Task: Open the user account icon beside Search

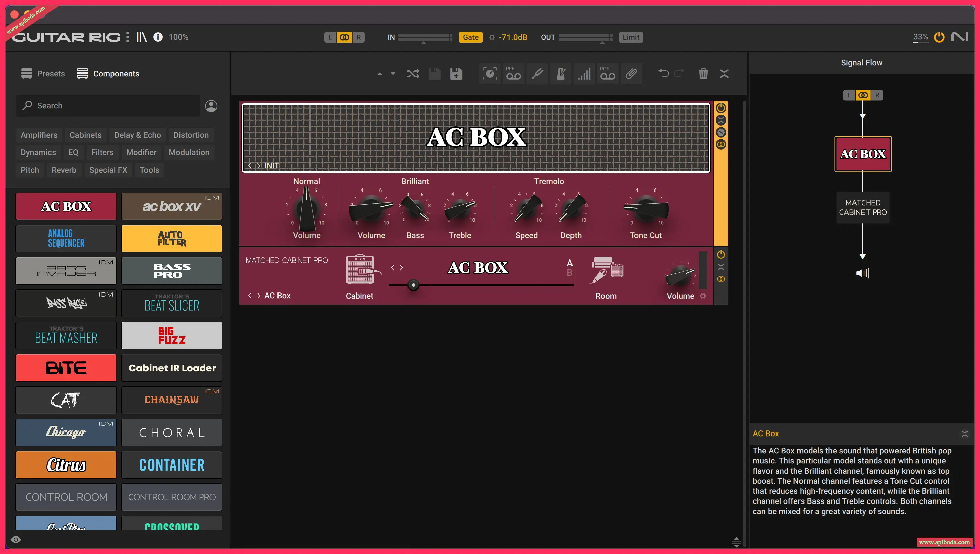Action: 211,106
